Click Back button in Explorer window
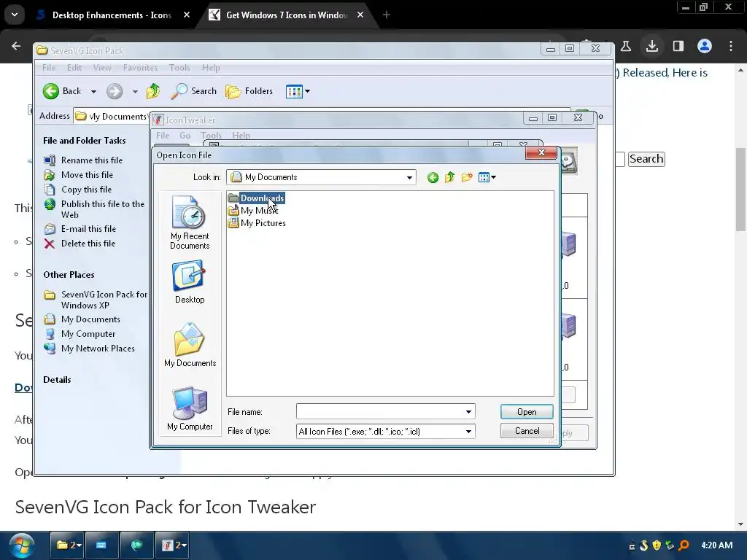The height and width of the screenshot is (560, 747). pyautogui.click(x=62, y=91)
